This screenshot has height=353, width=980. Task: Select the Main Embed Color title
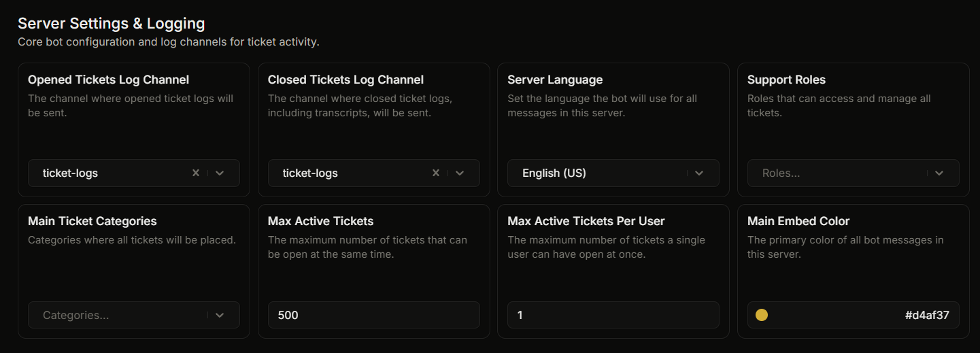[x=798, y=221]
